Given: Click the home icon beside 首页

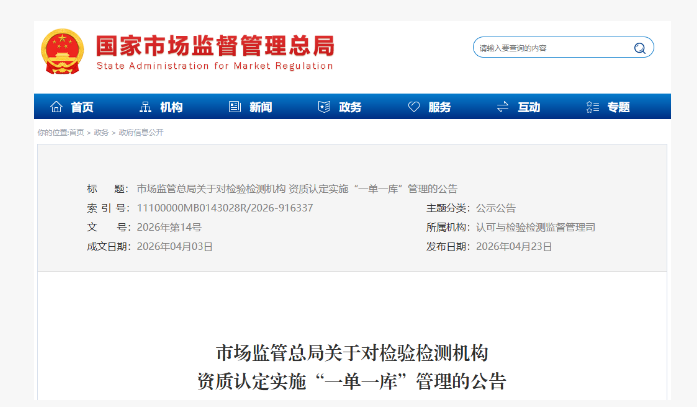Looking at the screenshot, I should [56, 107].
